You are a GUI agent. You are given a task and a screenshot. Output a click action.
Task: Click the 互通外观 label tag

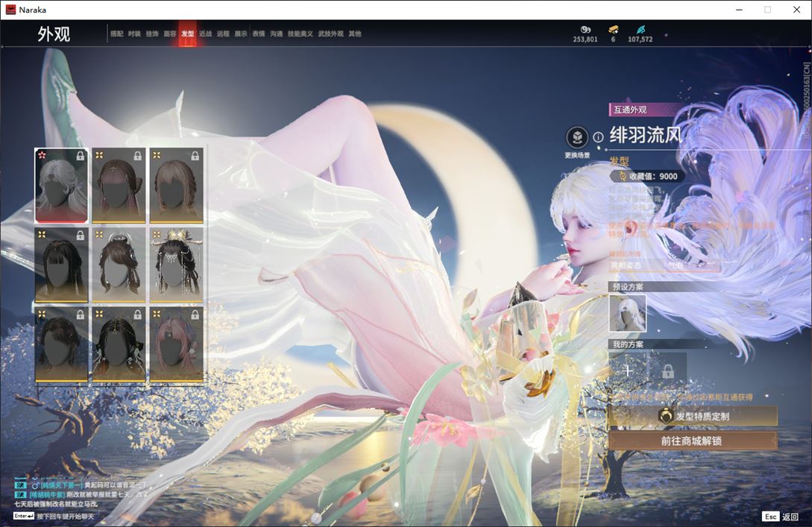pyautogui.click(x=630, y=110)
